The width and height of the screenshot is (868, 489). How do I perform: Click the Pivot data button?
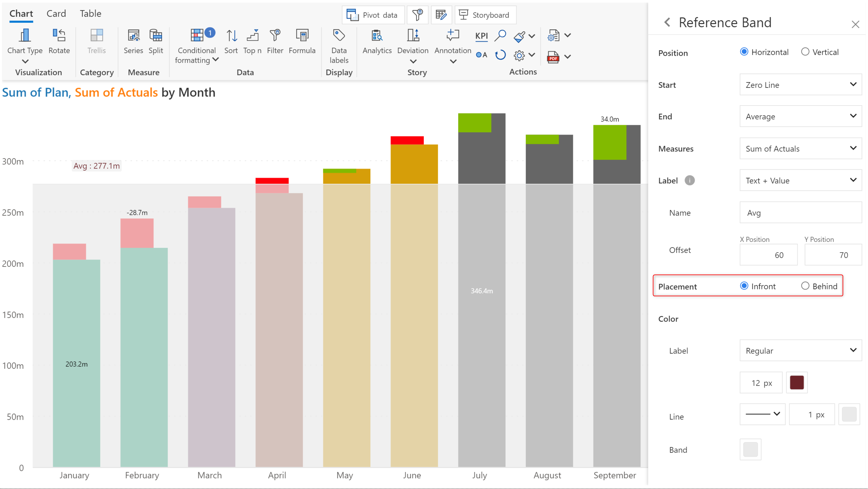point(373,15)
